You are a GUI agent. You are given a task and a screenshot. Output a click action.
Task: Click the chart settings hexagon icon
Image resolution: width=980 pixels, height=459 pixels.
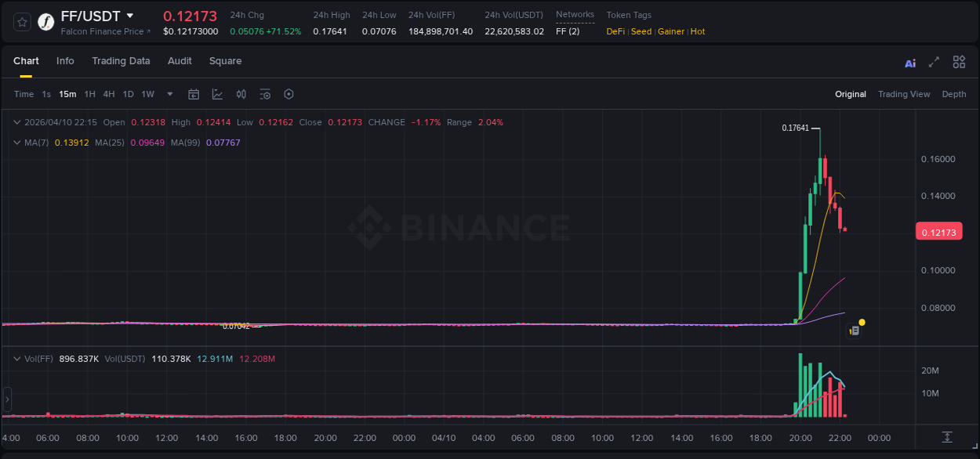(x=289, y=93)
